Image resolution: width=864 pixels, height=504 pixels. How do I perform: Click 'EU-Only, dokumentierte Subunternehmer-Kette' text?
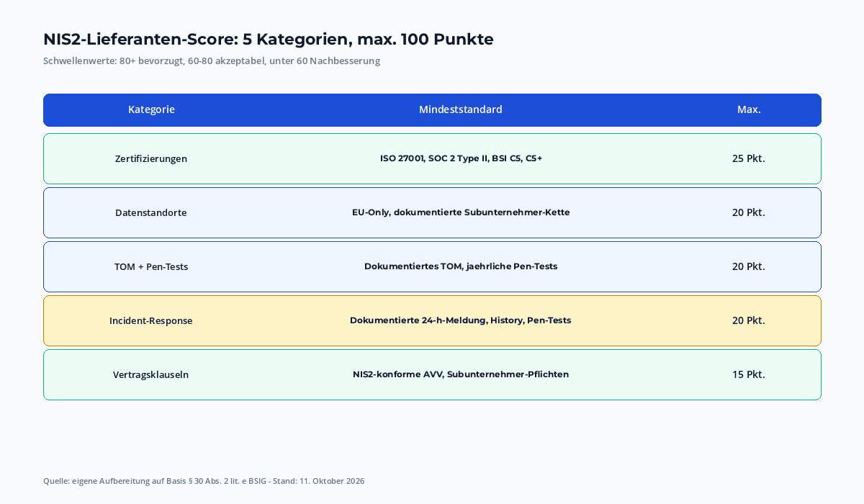coord(461,212)
